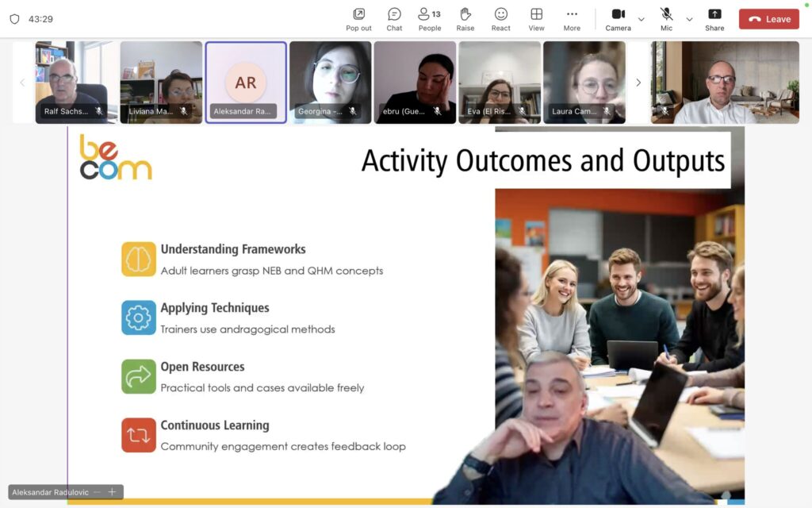Open the React emoji menu
812x508 pixels.
(501, 19)
